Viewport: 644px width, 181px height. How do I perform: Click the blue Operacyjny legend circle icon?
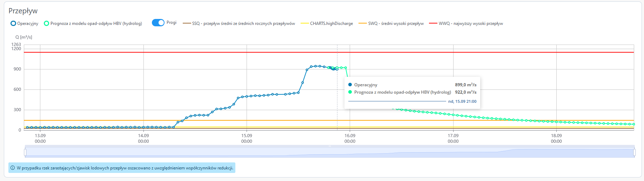click(x=13, y=24)
